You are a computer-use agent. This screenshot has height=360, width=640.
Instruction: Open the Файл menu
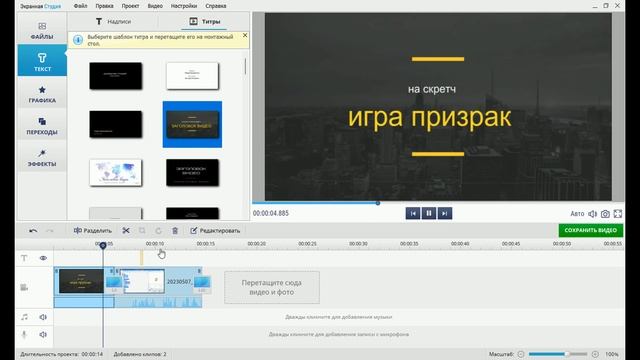click(x=80, y=6)
